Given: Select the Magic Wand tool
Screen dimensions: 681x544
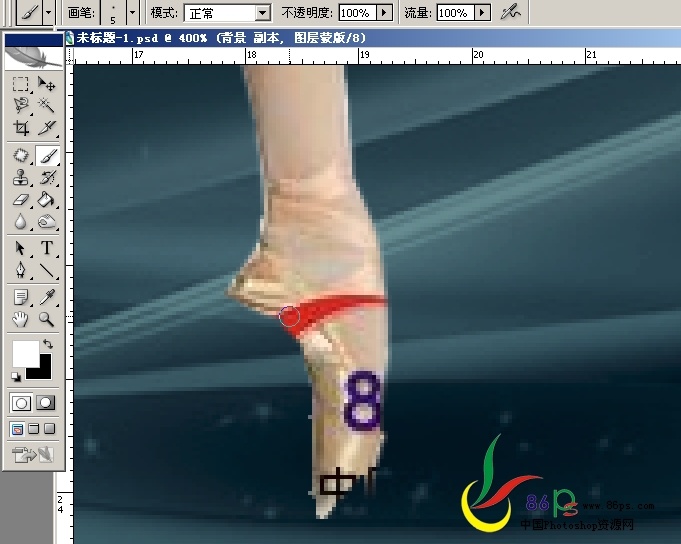Looking at the screenshot, I should click(47, 106).
